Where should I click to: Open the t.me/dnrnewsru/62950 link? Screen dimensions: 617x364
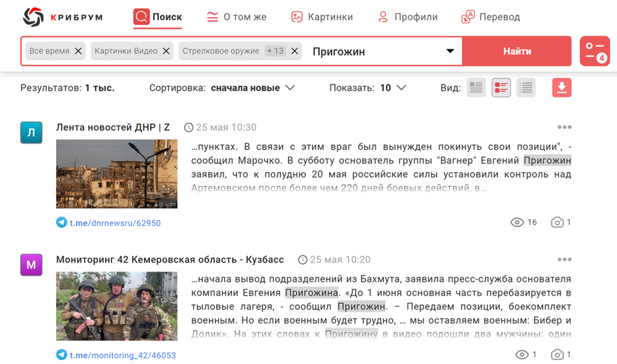click(115, 223)
